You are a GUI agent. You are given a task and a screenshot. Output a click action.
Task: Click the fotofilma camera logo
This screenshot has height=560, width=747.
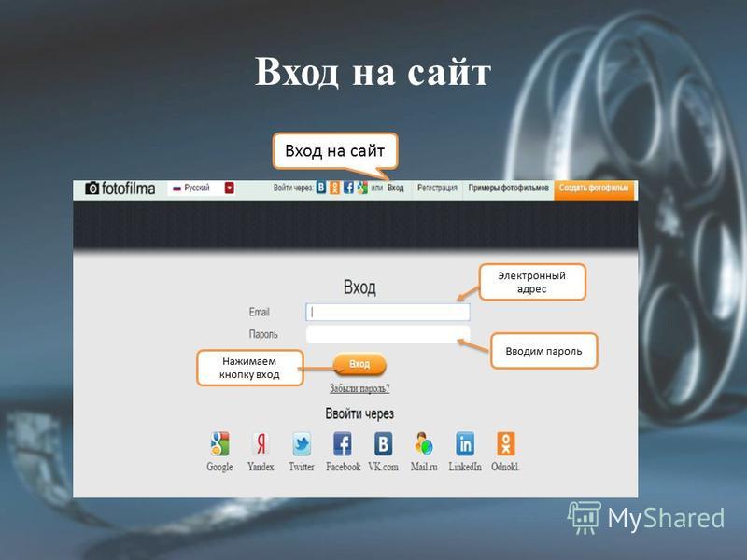point(120,189)
